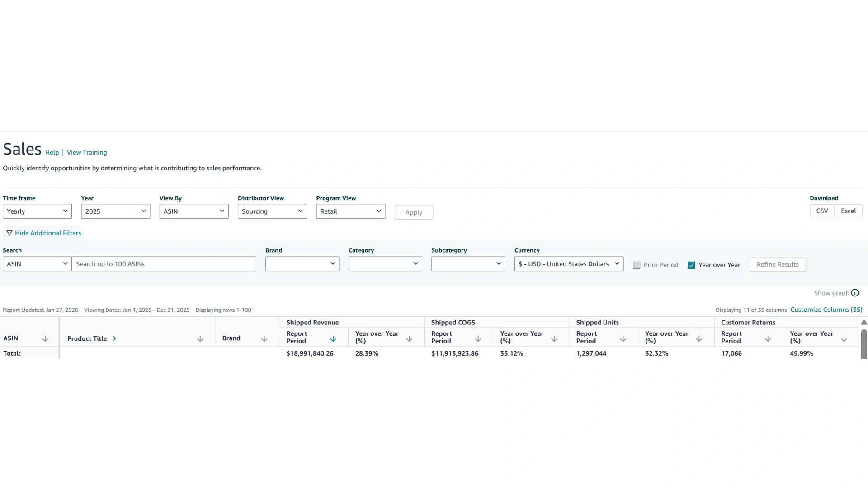This screenshot has height=488, width=868.
Task: Sort Shipped COGS Year over Year arrow
Action: pos(554,339)
